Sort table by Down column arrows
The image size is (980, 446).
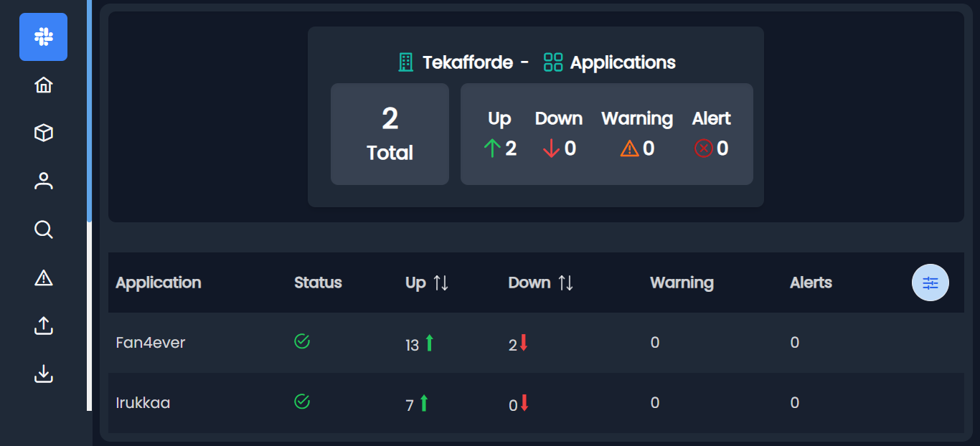[x=566, y=283]
